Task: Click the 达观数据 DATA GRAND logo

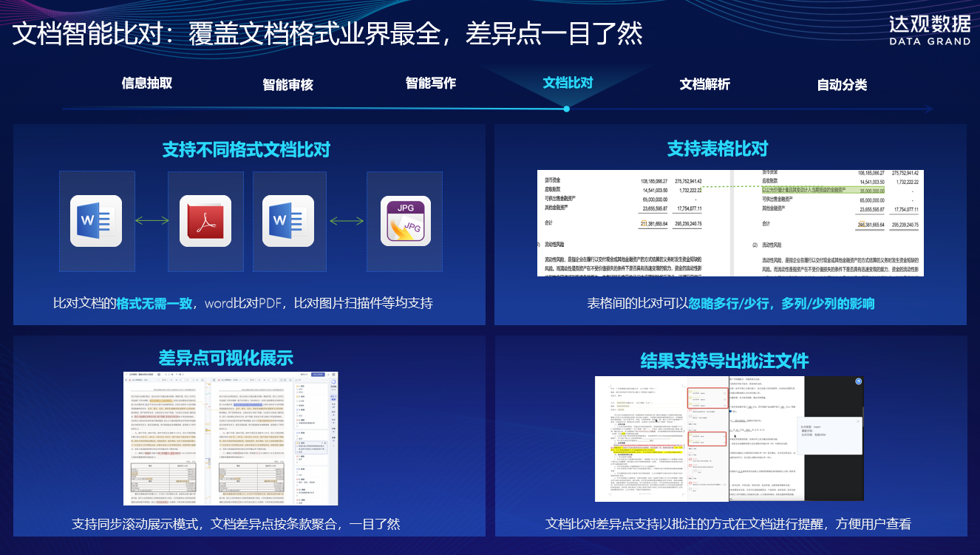Action: coord(929,30)
